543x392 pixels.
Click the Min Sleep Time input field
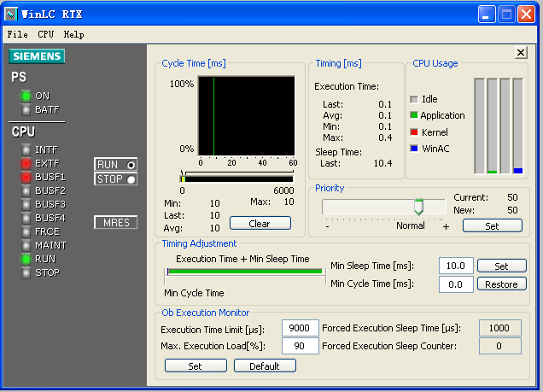[x=456, y=266]
